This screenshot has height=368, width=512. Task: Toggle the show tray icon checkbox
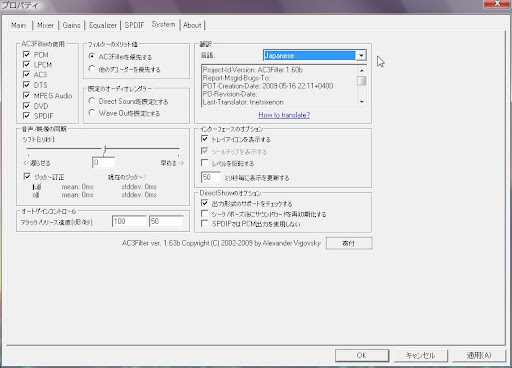point(205,139)
